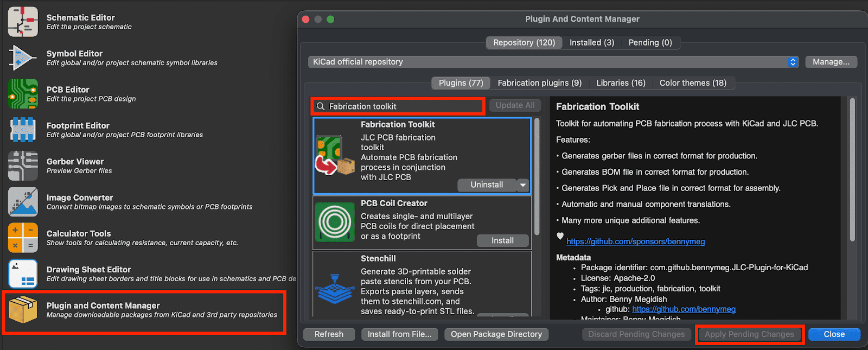The image size is (868, 350).
Task: Switch to the Installed (3) tab
Action: (x=592, y=42)
